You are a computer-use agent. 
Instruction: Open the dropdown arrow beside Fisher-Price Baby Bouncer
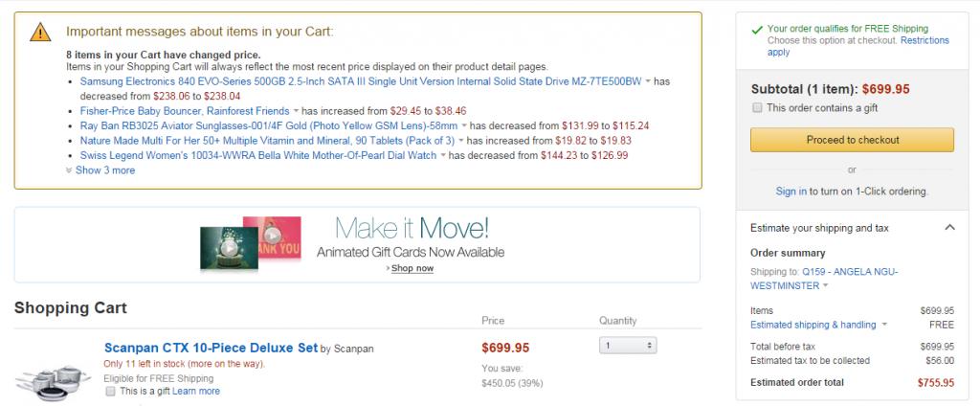point(296,111)
